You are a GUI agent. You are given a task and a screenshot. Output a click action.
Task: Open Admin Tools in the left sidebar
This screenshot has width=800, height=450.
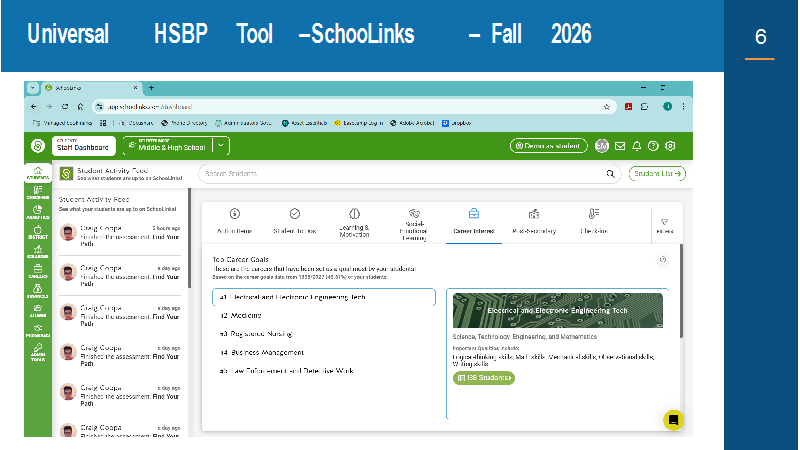pos(38,352)
